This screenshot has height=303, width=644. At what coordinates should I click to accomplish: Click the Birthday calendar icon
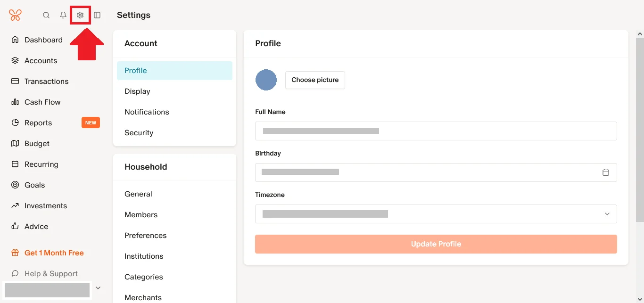[606, 172]
